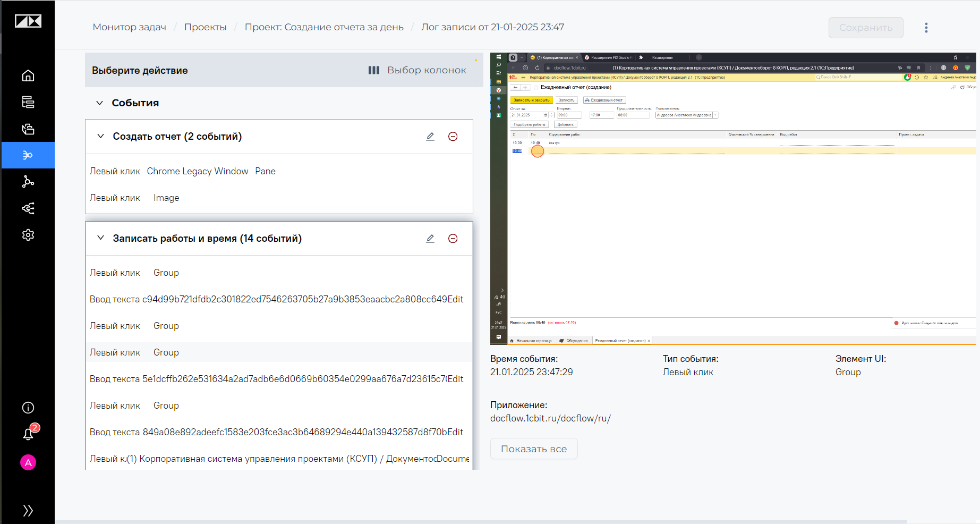Open the info icon in sidebar
This screenshot has height=524, width=980.
click(28, 408)
